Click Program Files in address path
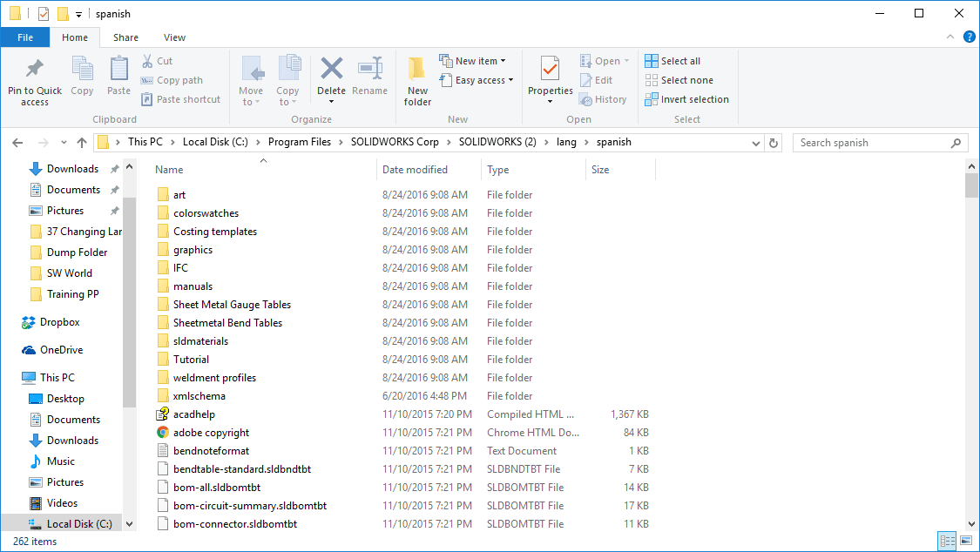 pos(300,142)
